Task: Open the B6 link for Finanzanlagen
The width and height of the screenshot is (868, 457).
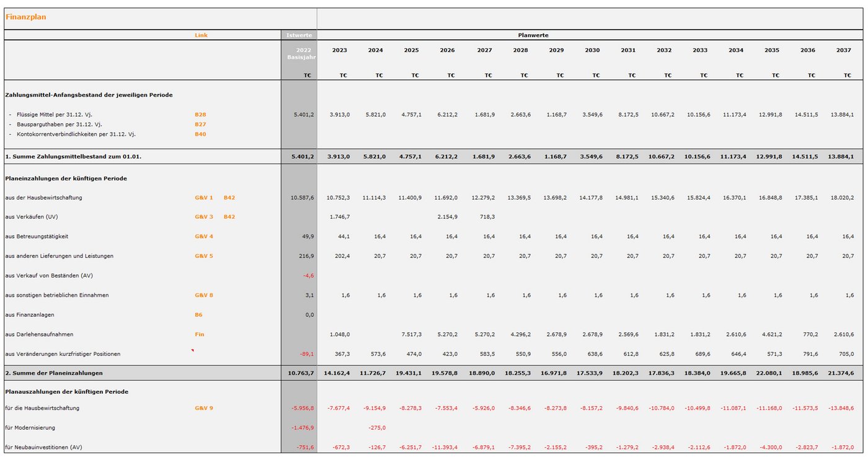Action: [x=198, y=315]
